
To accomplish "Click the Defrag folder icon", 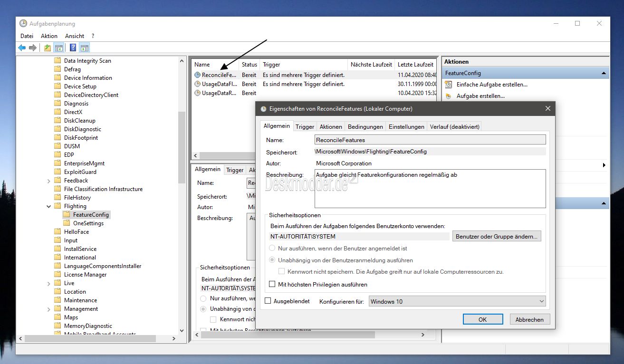I will (x=58, y=69).
